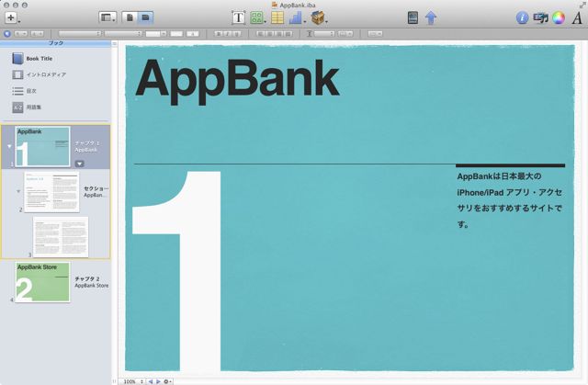Click the text background color well
This screenshot has height=385, width=588.
tap(193, 34)
